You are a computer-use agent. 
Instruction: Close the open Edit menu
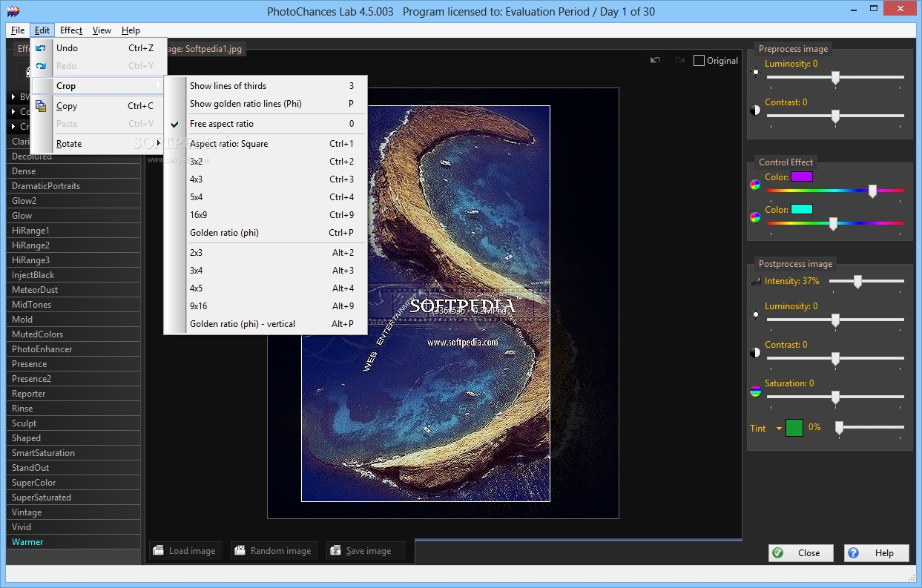coord(42,30)
